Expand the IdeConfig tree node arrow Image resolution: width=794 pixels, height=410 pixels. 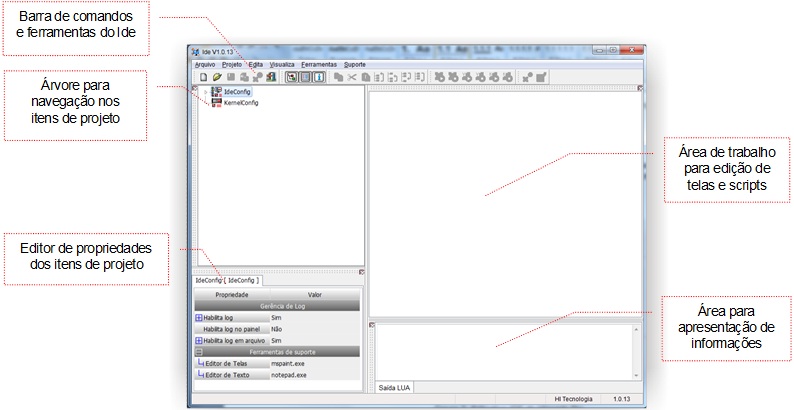click(x=205, y=92)
